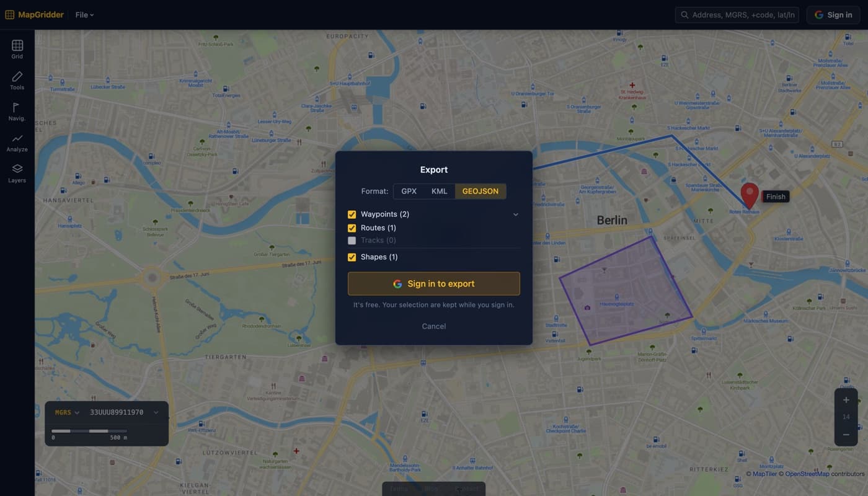Image resolution: width=868 pixels, height=496 pixels.
Task: Uncheck the Routes (1) checkbox
Action: [x=352, y=228]
